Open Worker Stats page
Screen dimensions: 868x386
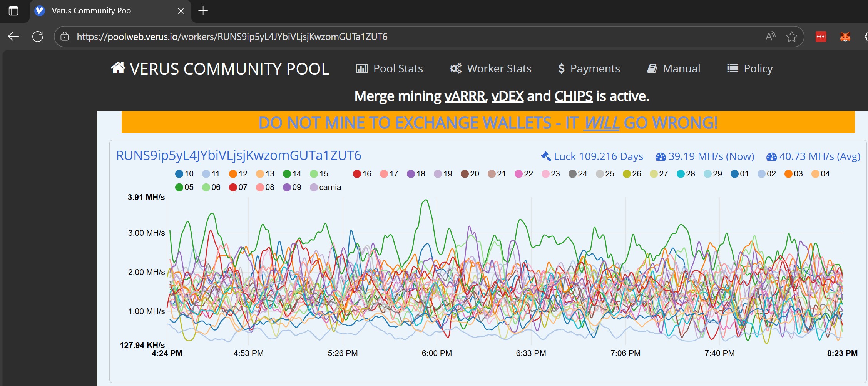491,68
